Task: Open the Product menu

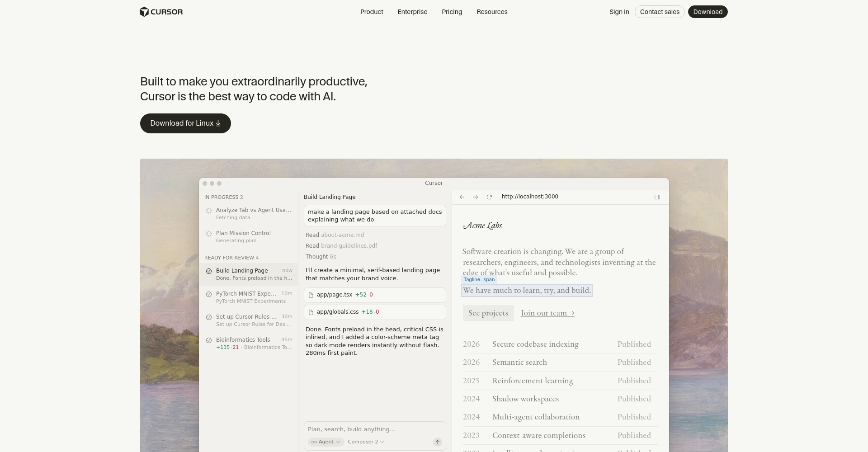Action: pyautogui.click(x=372, y=12)
